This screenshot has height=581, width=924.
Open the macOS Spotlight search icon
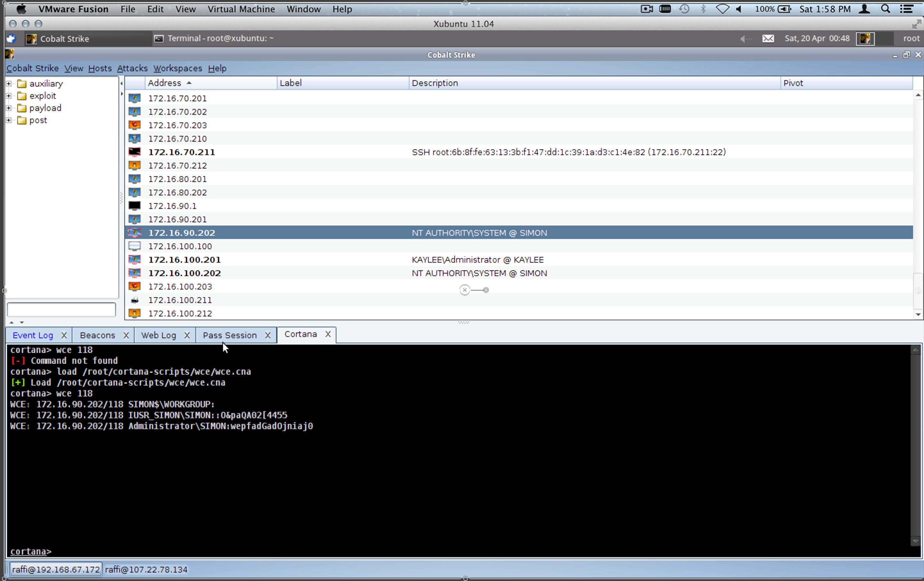885,9
